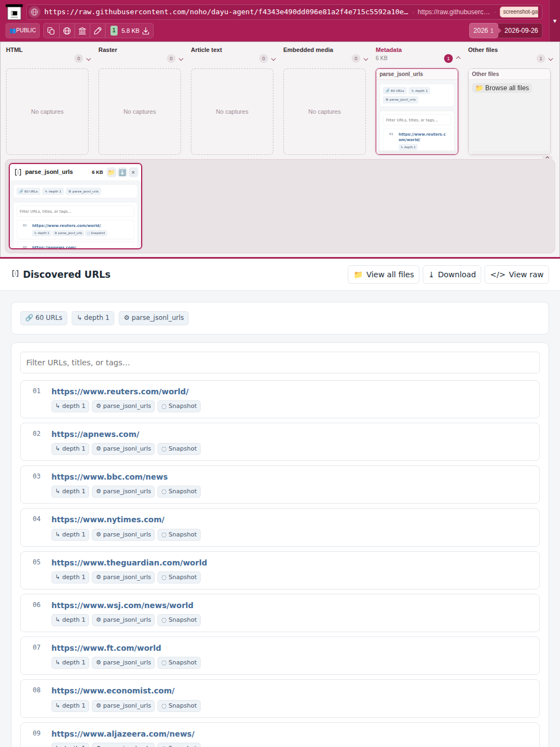The width and height of the screenshot is (560, 747).
Task: Click the folder icon on parse_jsonl_urls card
Action: click(111, 172)
